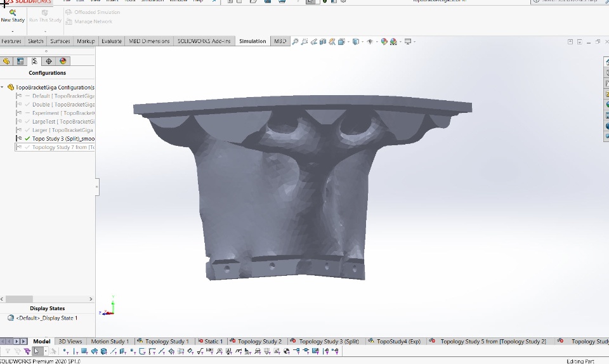The image size is (609, 364).
Task: Click the Dynamic Annotation Views icon
Action: 332,41
